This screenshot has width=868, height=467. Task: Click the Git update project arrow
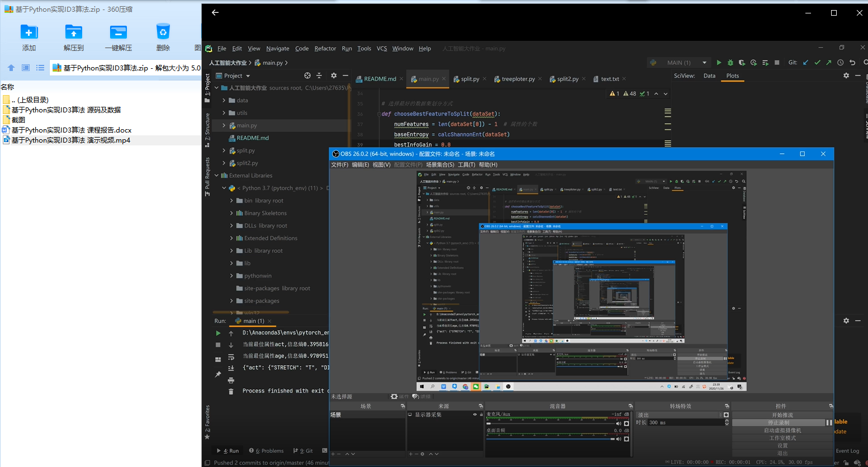point(805,63)
